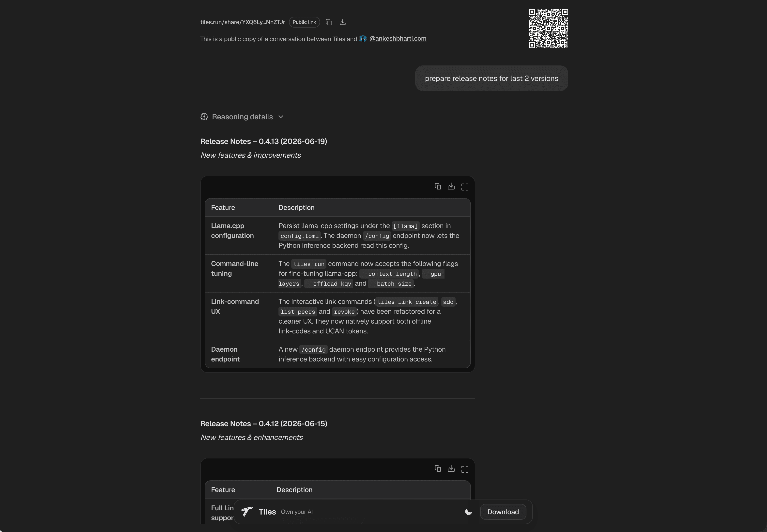Click 'New features & improvements' subtitle
This screenshot has width=767, height=532.
coord(251,155)
